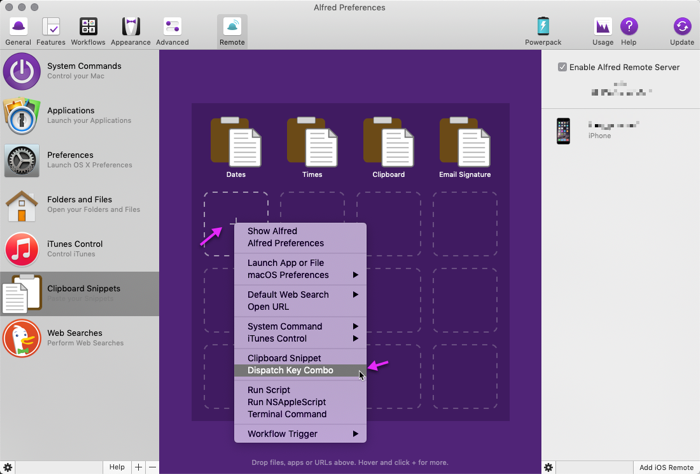Switch to Workflows in the toolbar
The image size is (700, 474).
[88, 31]
